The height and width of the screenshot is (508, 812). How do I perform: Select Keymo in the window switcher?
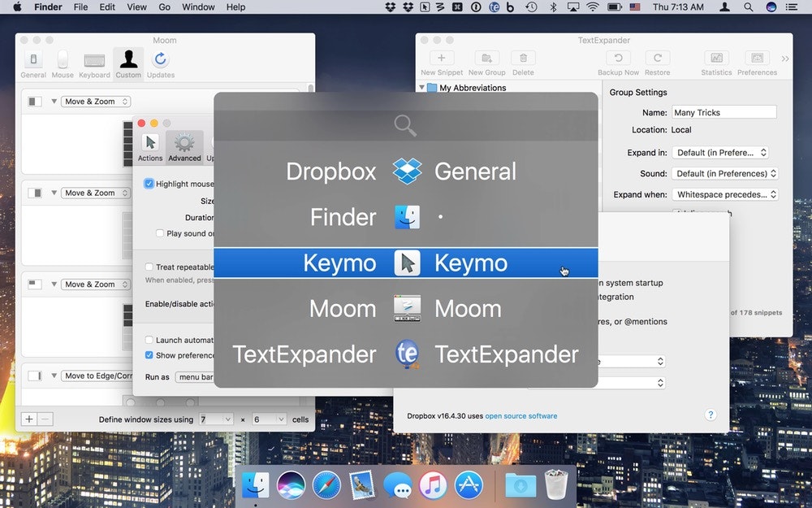(x=405, y=263)
